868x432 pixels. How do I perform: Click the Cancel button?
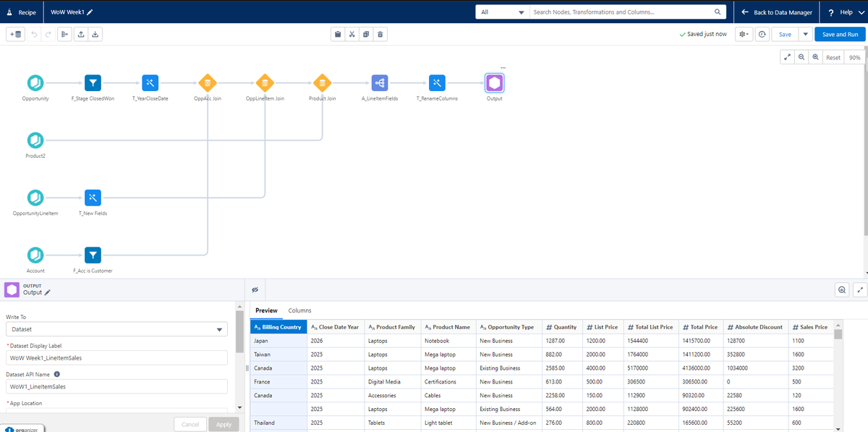point(190,424)
